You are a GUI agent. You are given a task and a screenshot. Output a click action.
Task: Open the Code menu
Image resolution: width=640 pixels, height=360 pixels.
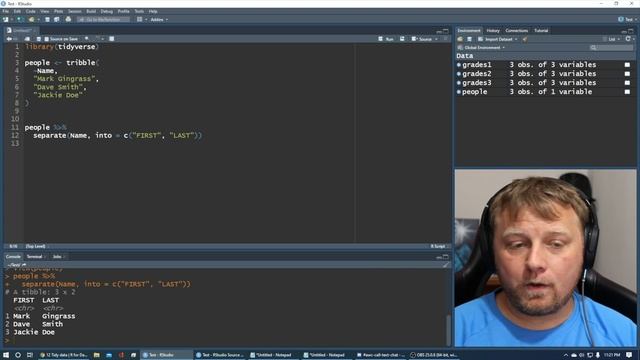coord(31,11)
